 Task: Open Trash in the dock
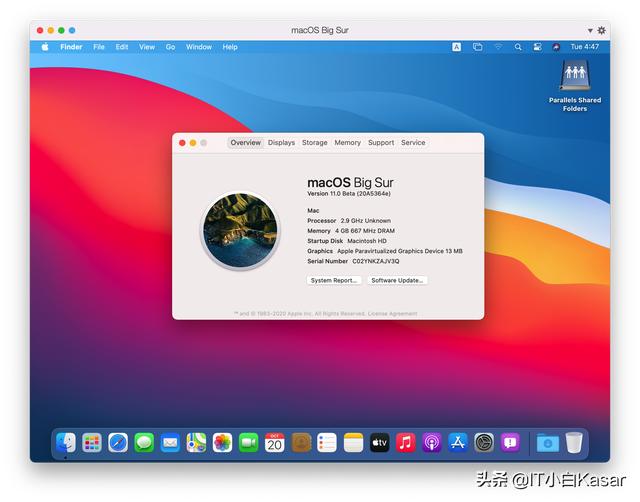574,442
